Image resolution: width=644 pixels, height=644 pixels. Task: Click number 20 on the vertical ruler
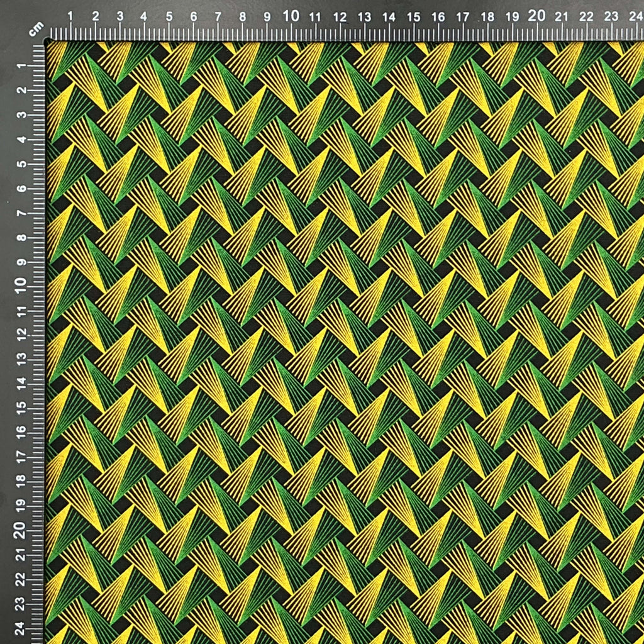pos(19,531)
